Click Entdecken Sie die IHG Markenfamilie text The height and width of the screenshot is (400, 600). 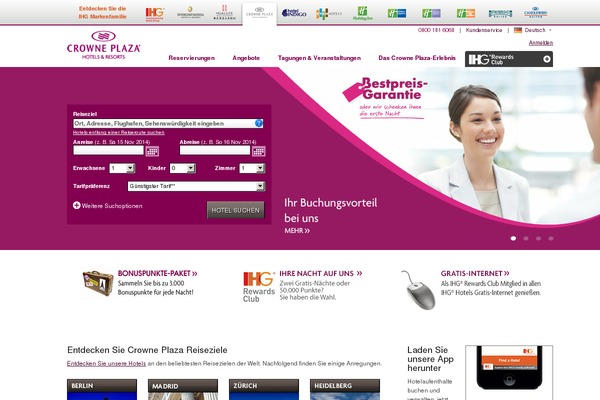coord(103,13)
